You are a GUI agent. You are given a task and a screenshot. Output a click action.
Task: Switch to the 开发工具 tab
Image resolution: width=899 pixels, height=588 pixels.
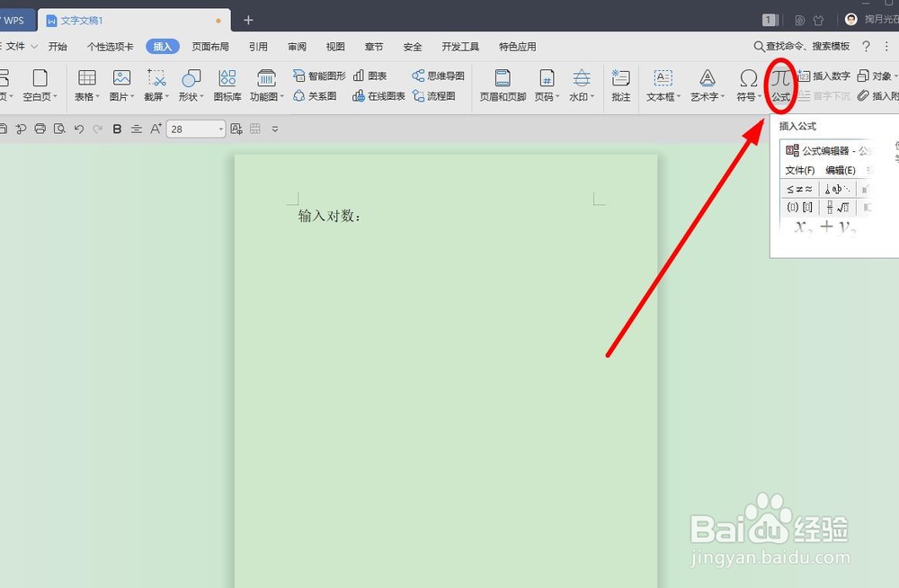460,47
